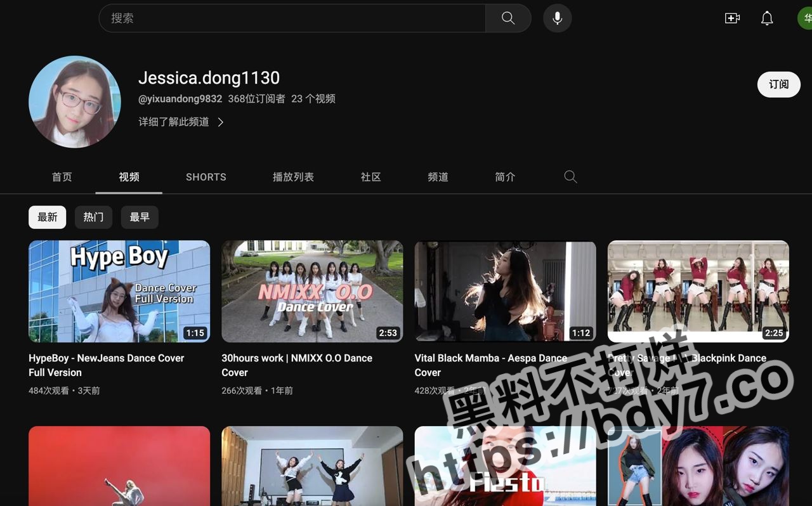812x506 pixels.
Task: Click the channel name Jessica.dong1130
Action: (x=209, y=78)
